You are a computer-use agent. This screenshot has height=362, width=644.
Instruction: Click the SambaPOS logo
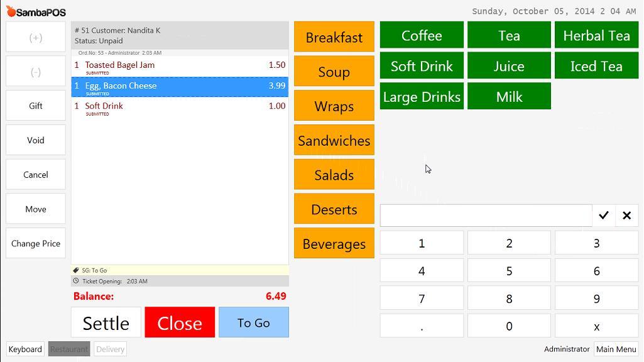coord(36,12)
